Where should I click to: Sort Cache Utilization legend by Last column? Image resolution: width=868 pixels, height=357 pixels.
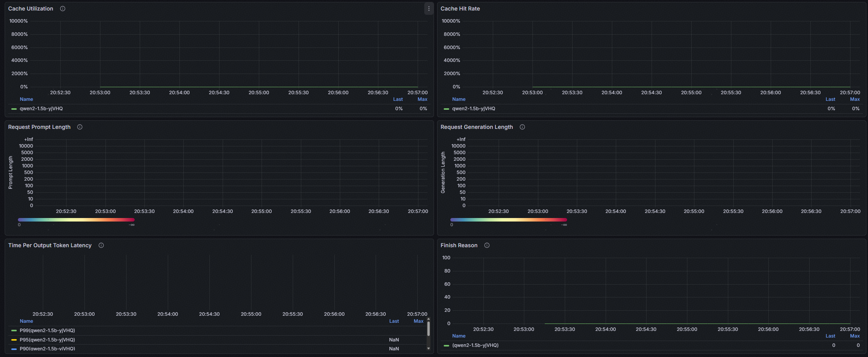[x=398, y=99]
